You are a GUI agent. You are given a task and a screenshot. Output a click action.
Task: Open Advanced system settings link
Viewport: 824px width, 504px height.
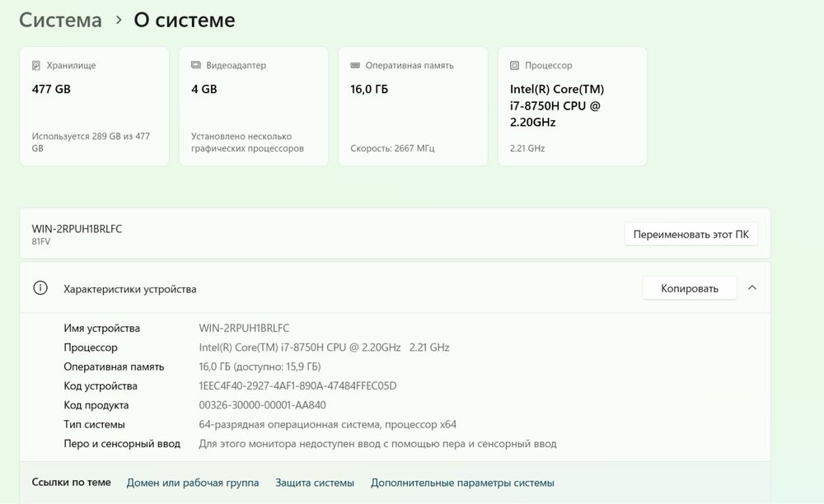coord(462,483)
